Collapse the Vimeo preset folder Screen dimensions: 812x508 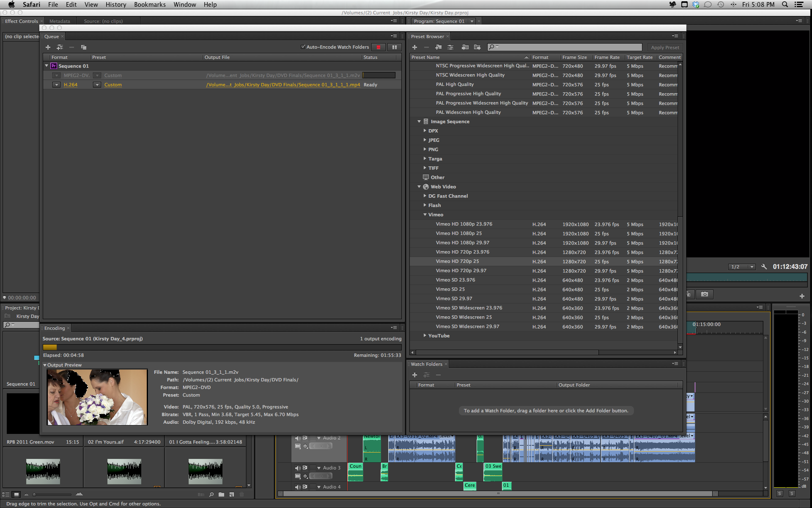425,215
